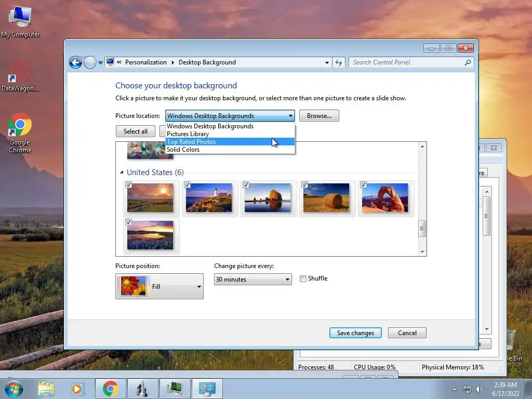Show hidden system tray icons

pos(454,389)
